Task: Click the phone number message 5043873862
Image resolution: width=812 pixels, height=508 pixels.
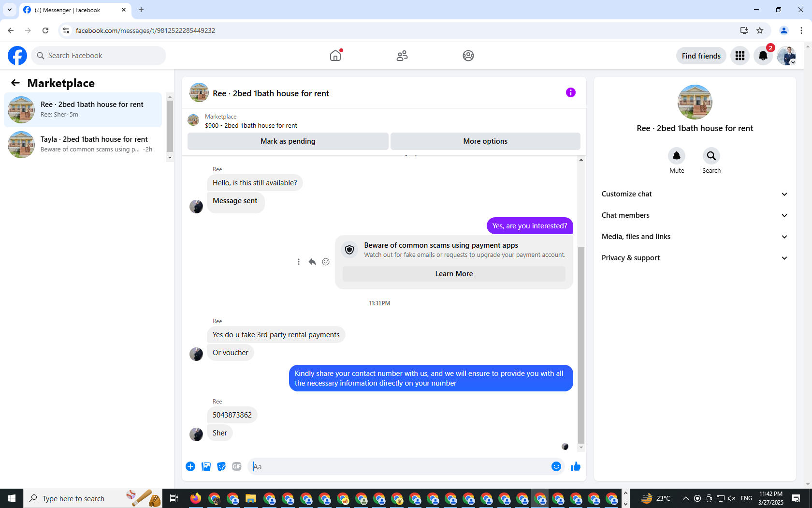Action: [x=232, y=415]
